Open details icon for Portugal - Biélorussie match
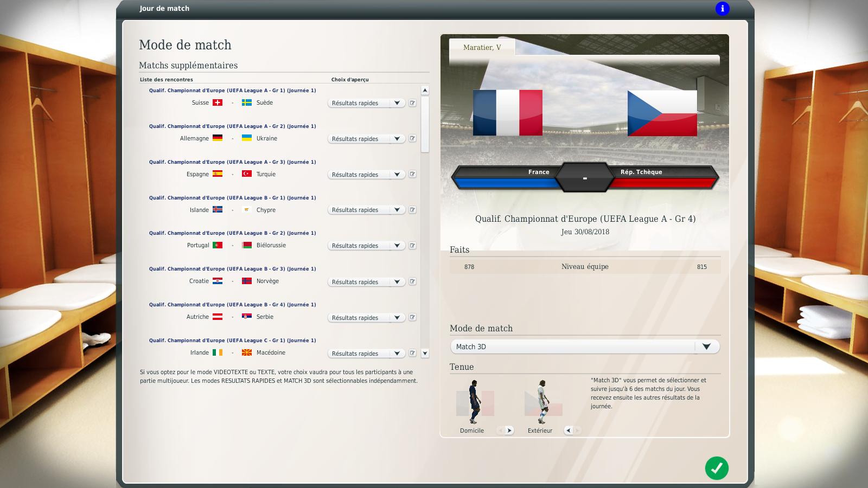The image size is (868, 488). pos(412,246)
